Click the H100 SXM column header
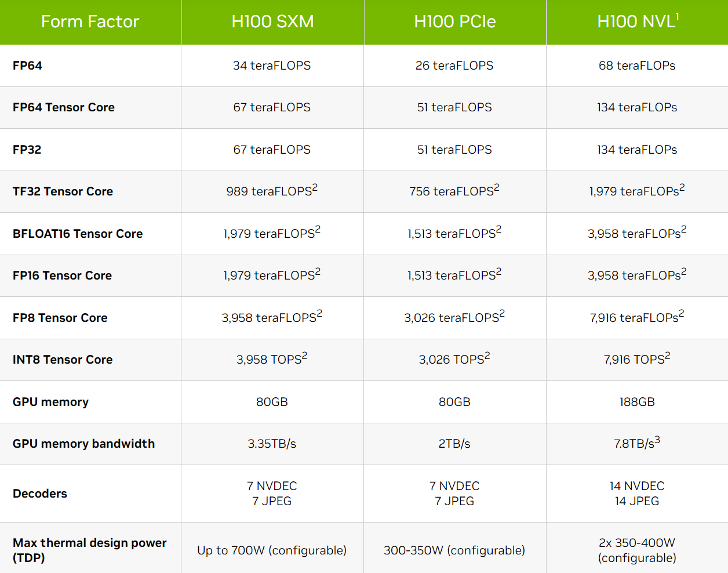 tap(272, 22)
